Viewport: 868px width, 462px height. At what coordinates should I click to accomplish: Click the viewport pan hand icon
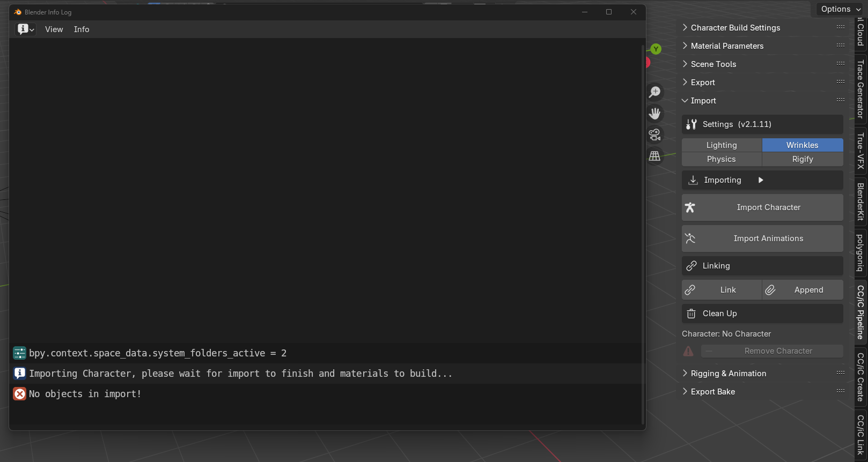coord(655,114)
